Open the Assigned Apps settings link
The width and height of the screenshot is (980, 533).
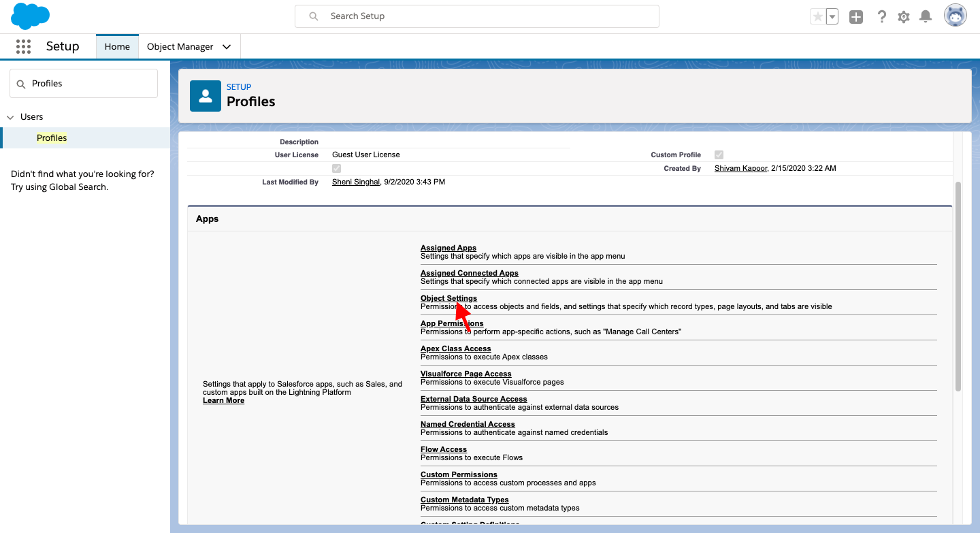point(448,248)
